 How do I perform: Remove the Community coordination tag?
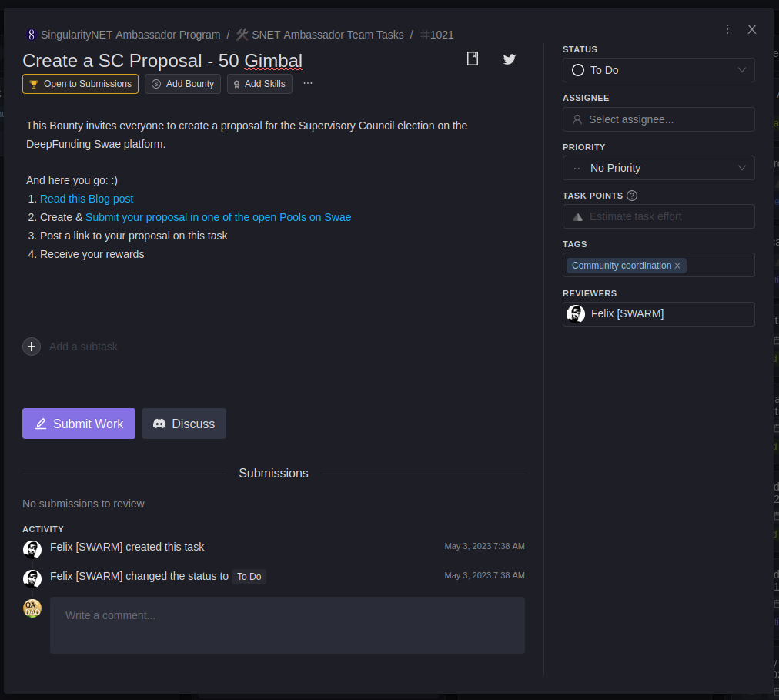click(x=677, y=266)
